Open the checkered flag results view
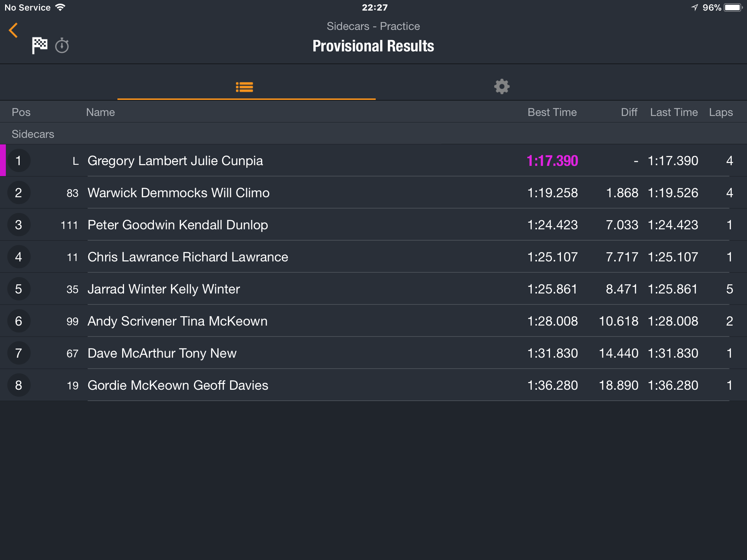Viewport: 747px width, 560px height. click(x=39, y=46)
